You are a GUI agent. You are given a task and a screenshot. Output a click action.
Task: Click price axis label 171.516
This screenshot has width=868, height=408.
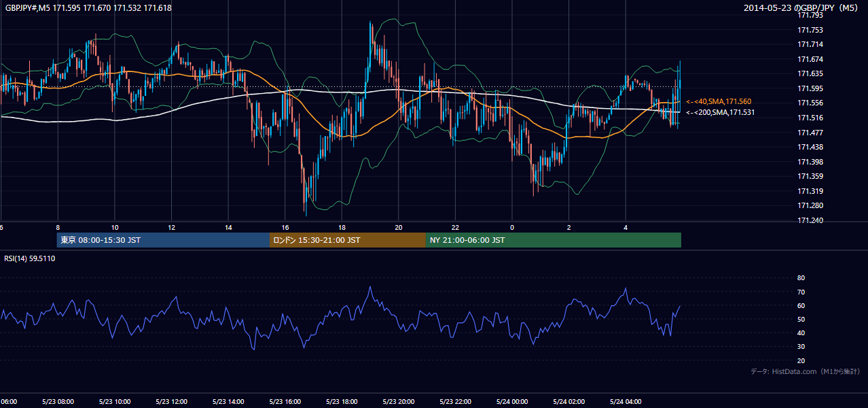click(809, 118)
